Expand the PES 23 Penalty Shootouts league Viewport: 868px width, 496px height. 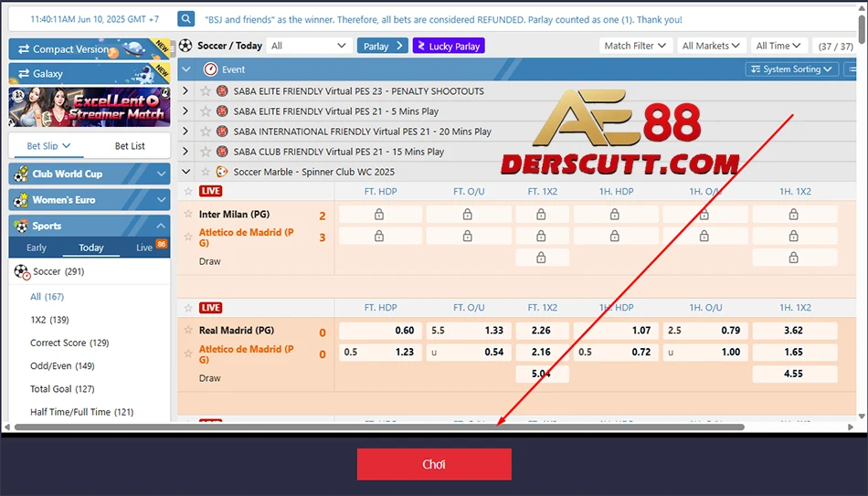click(185, 90)
